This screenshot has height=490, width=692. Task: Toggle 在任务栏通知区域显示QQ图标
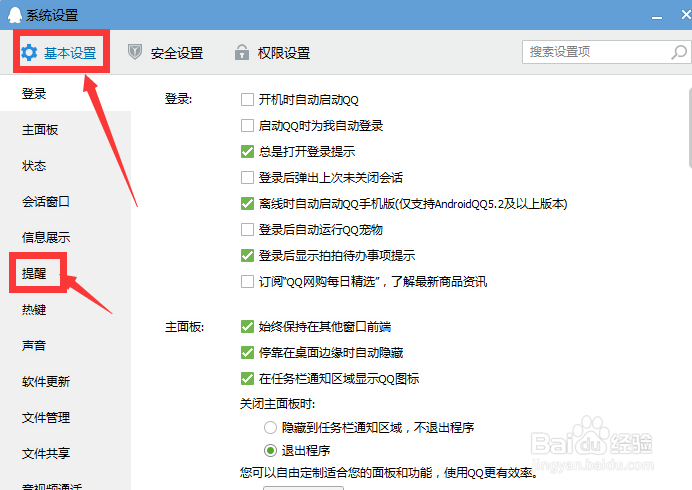point(247,378)
